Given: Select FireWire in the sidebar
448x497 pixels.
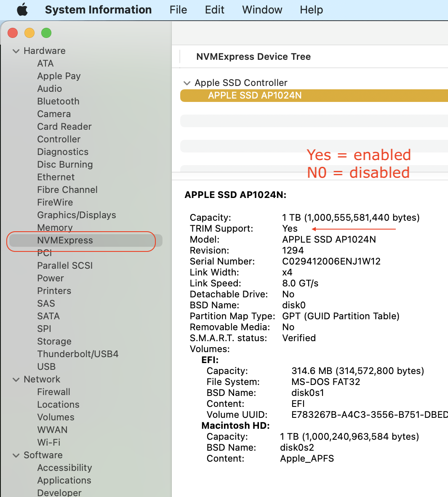Looking at the screenshot, I should (55, 203).
